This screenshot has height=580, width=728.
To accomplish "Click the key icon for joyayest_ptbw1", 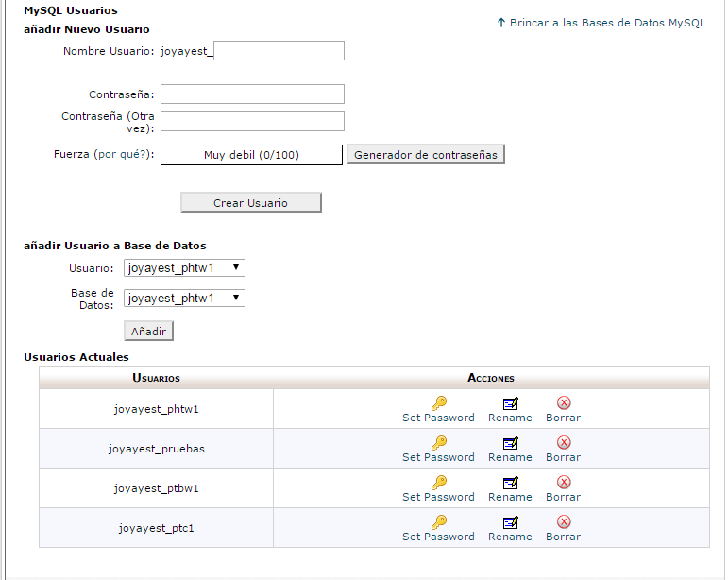I will coord(439,483).
